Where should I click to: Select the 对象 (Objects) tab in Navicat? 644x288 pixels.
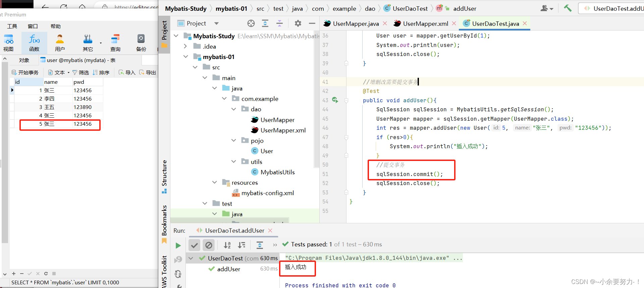coord(24,60)
